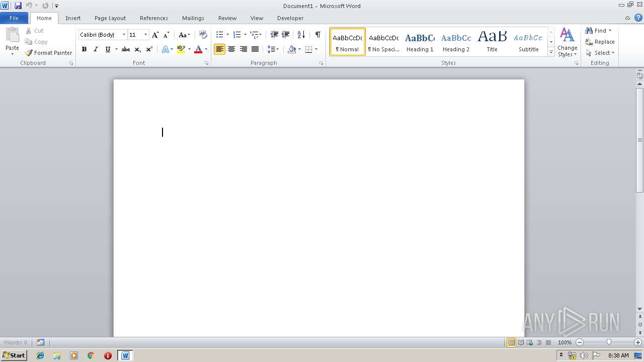The height and width of the screenshot is (362, 644).
Task: Switch to the Mailings tab
Action: (x=193, y=18)
